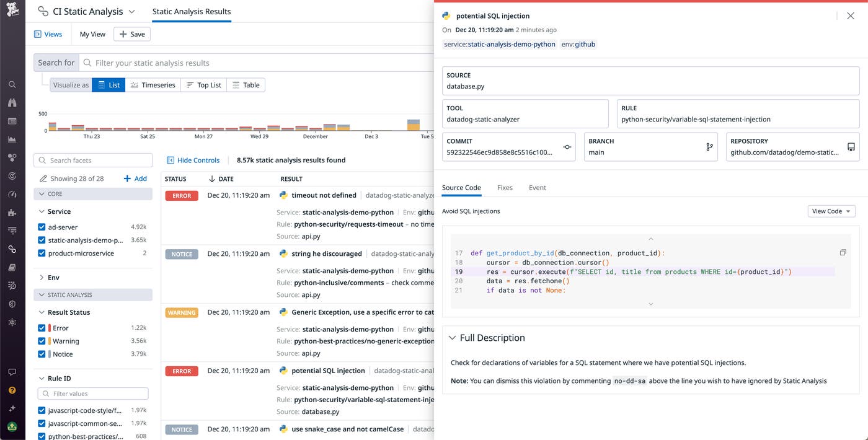
Task: Uncheck the Error result status filter
Action: point(42,328)
